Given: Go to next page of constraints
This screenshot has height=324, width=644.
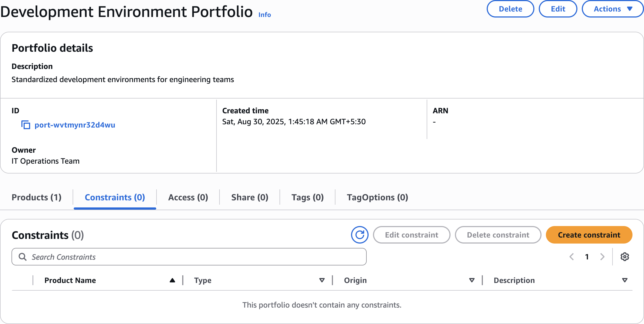Looking at the screenshot, I should pyautogui.click(x=602, y=257).
